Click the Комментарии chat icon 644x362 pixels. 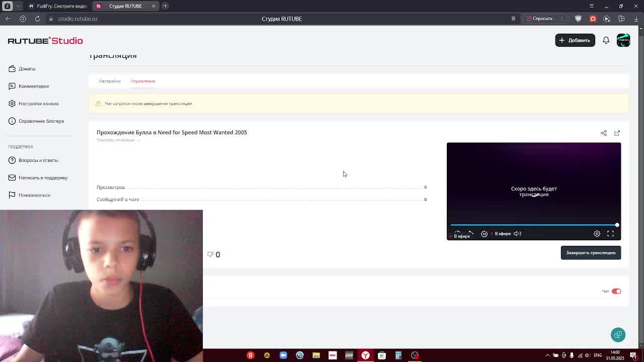(x=12, y=86)
